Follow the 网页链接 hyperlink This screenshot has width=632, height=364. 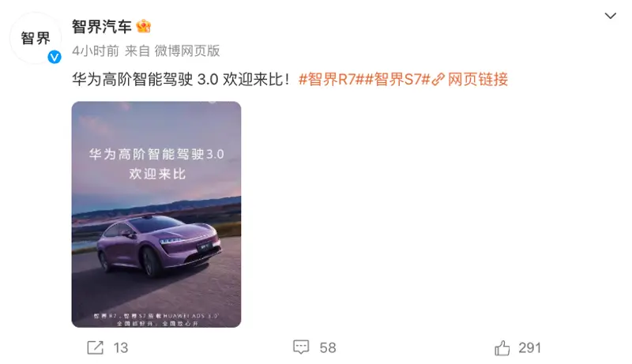pos(478,79)
